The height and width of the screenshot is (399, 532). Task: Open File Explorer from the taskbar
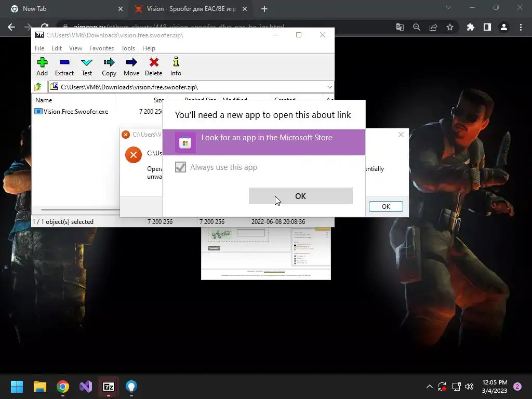coord(39,387)
